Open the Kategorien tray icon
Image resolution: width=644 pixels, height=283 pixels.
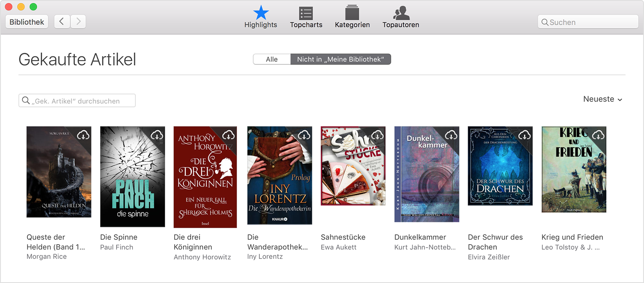tap(352, 12)
